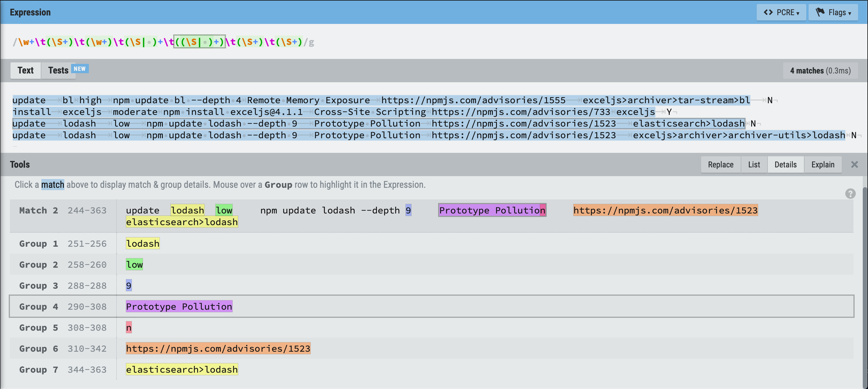Switch to the Text tab
This screenshot has width=868, height=389.
coord(26,71)
